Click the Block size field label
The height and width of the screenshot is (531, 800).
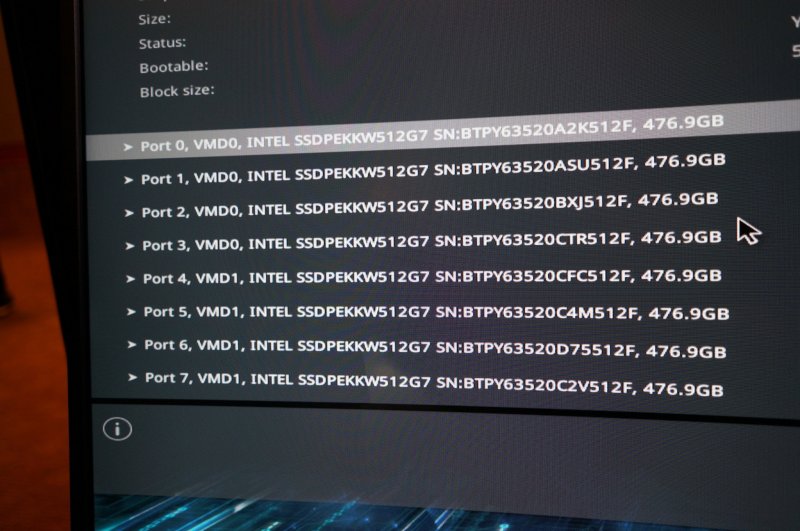pos(177,91)
